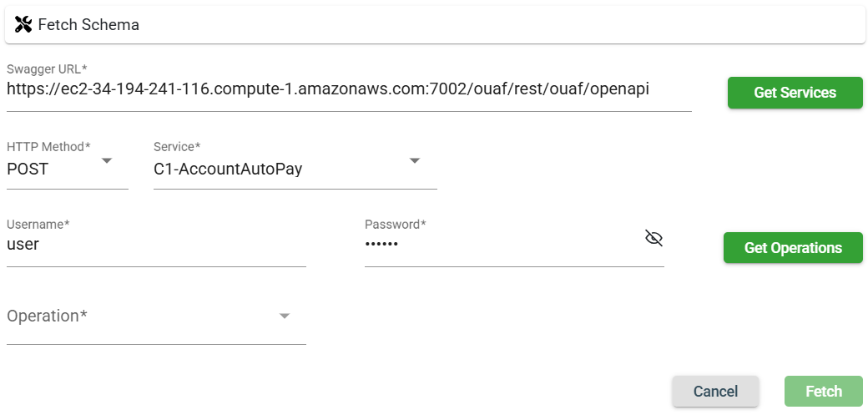
Task: Click the wrench-and-screwdriver Fetch Schema icon
Action: coord(23,25)
